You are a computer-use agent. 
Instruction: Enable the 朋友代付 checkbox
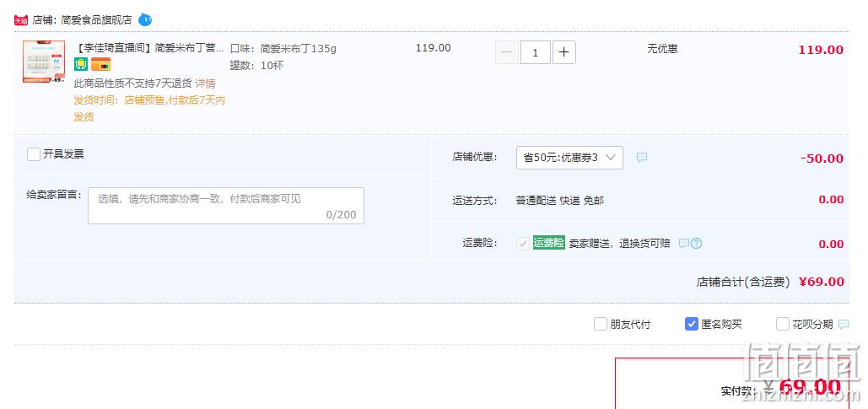pos(600,324)
